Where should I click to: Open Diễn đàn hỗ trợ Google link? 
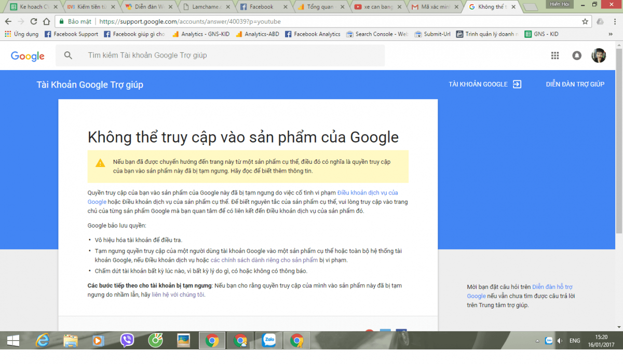click(552, 287)
